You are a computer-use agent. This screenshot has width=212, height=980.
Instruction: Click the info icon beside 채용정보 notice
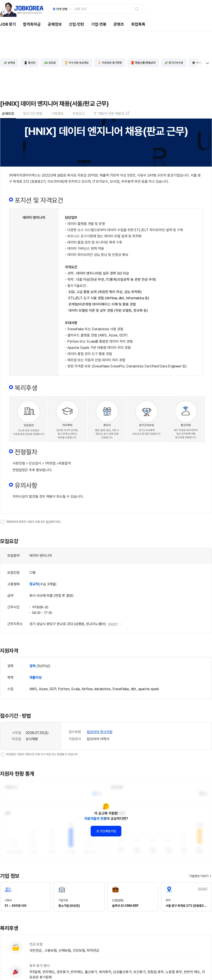[x=3, y=522]
